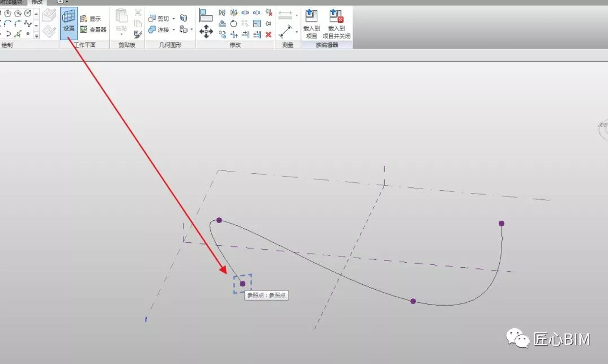608x364 pixels.
Task: Click the red X Delete icon
Action: pyautogui.click(x=269, y=35)
